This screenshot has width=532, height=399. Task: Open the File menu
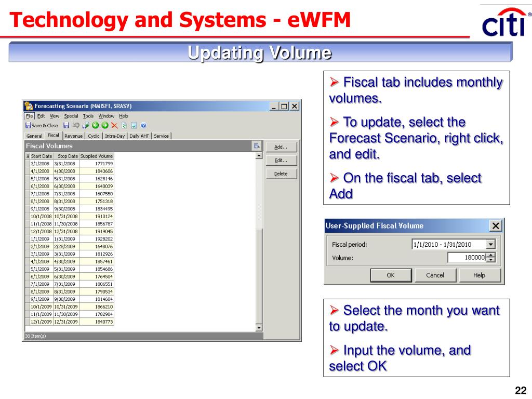click(30, 116)
